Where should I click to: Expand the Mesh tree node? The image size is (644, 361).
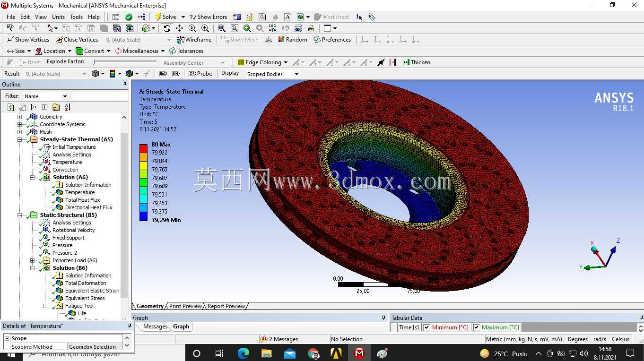pos(20,132)
